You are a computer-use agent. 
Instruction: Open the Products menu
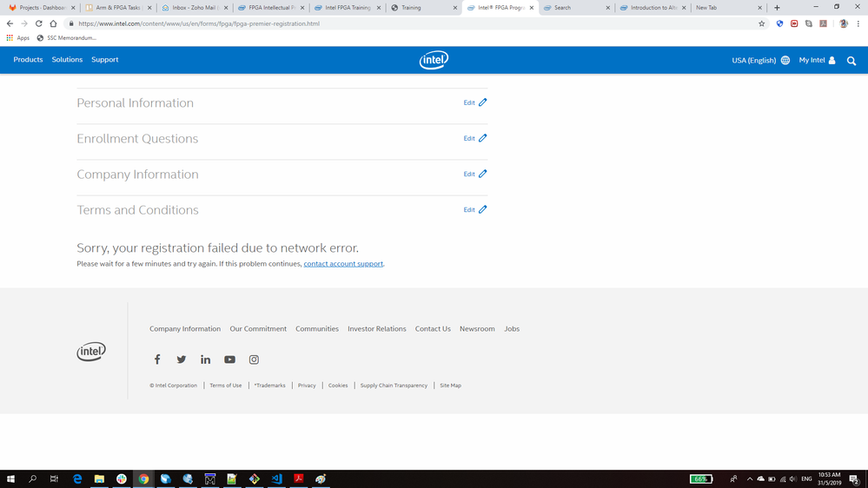click(x=28, y=60)
